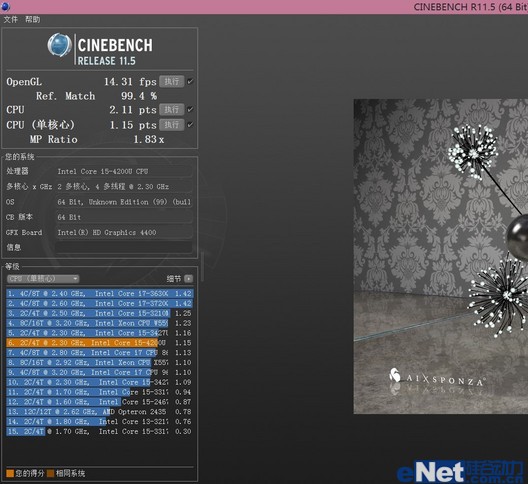Click the OS field showing 64 Bit Unknown Edition
Viewport: 528px width, 484px height.
pos(124,202)
